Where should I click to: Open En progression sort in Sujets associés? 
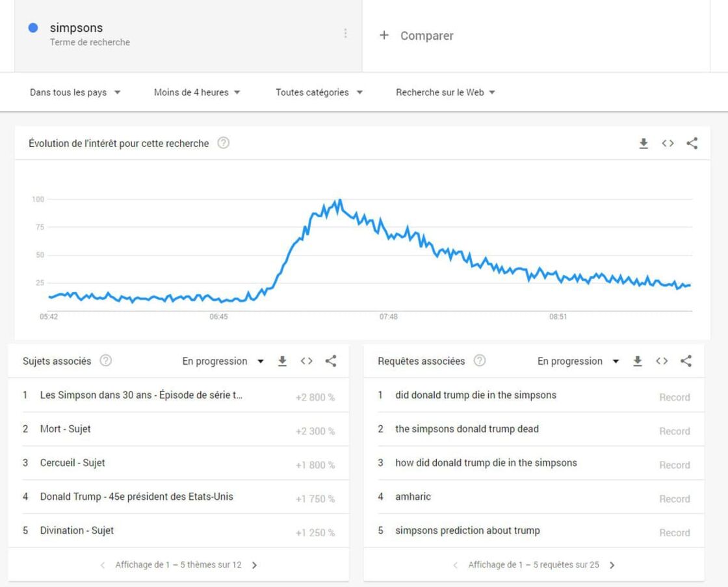coord(223,361)
